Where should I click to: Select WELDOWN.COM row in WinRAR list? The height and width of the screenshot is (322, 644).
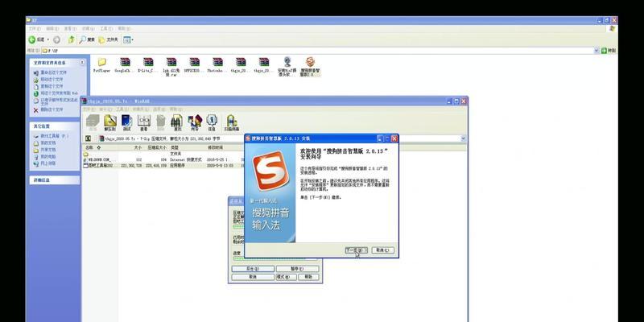(x=164, y=159)
